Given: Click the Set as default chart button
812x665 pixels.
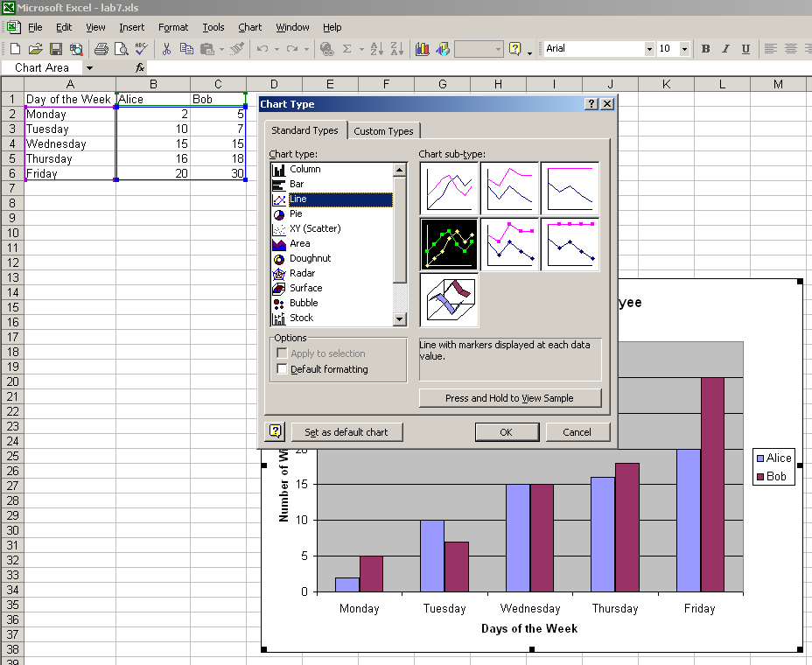Looking at the screenshot, I should pyautogui.click(x=346, y=432).
